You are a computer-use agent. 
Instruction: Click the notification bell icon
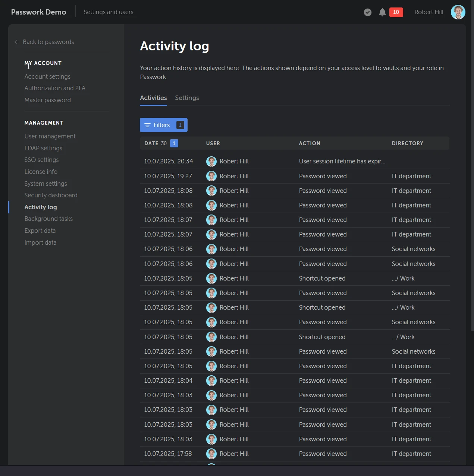382,12
